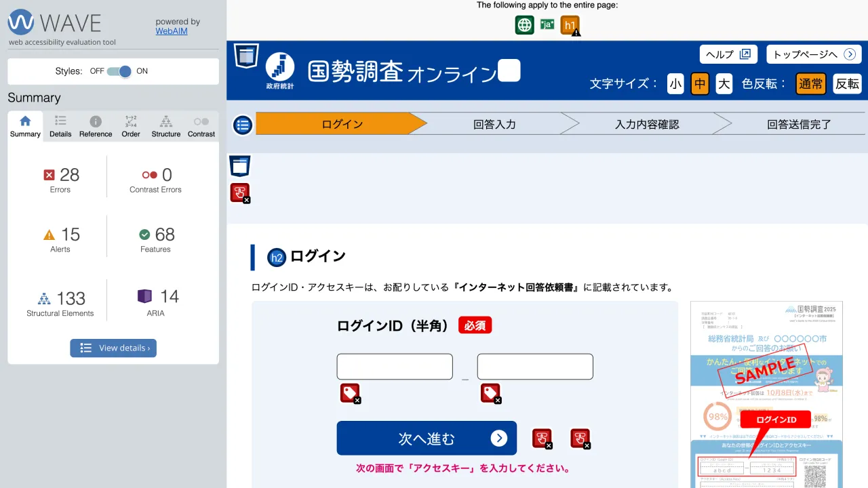Click the 政府統計 government statistics logo
Screen dimensions: 868x488
[x=279, y=67]
